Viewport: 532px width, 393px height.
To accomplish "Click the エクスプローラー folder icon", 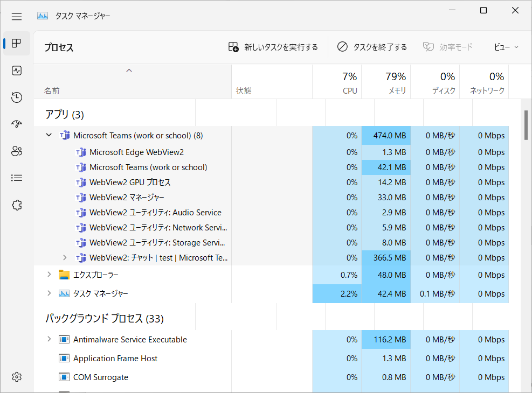I will 64,275.
